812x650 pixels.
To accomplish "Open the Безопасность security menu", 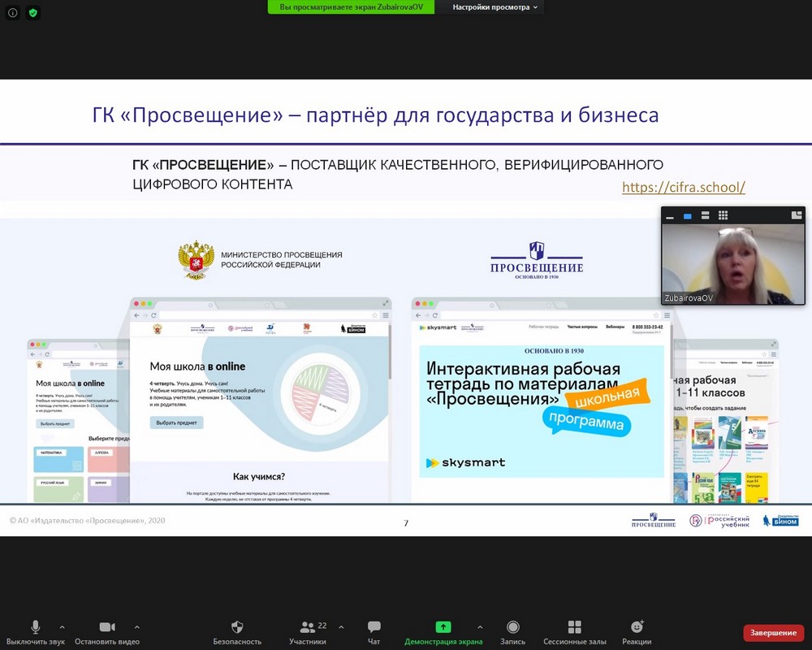I will tap(237, 632).
